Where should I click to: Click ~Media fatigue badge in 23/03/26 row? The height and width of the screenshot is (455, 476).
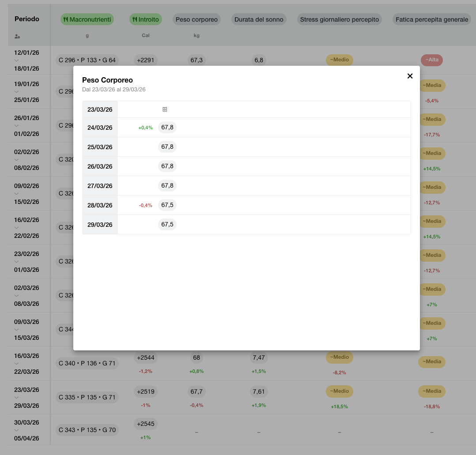(432, 391)
